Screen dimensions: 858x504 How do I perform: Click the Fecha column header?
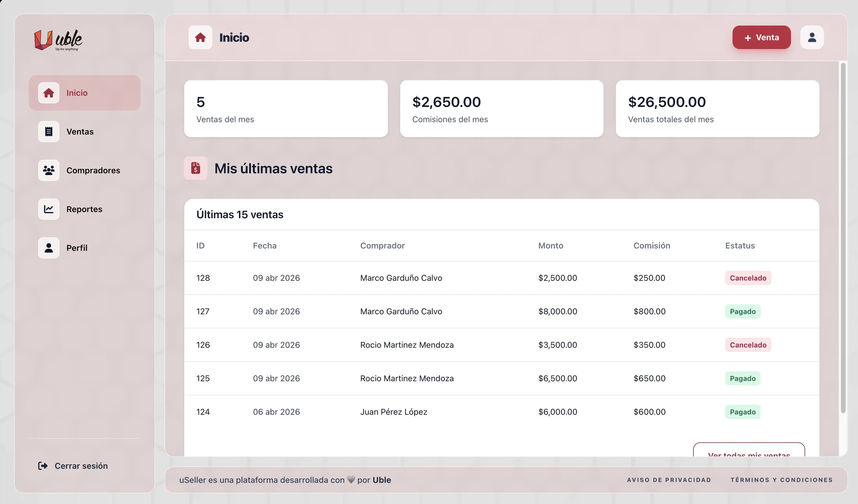[x=265, y=246]
